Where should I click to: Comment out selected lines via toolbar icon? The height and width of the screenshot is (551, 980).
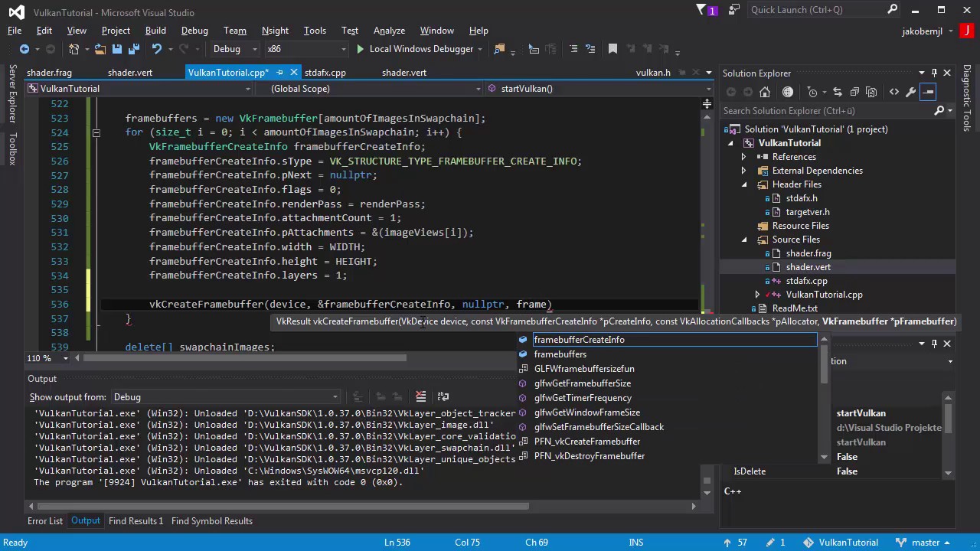click(x=573, y=49)
